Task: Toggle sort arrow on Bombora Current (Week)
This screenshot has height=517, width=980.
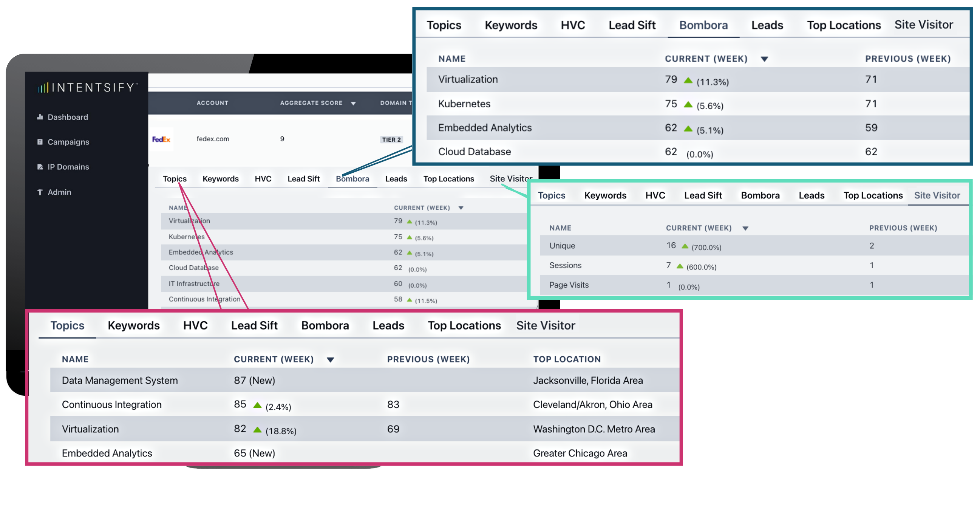Action: coord(764,59)
